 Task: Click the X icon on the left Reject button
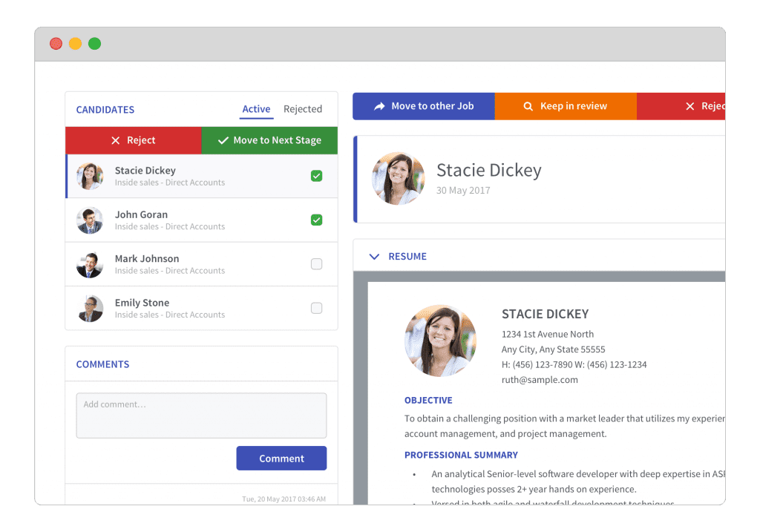click(x=115, y=140)
